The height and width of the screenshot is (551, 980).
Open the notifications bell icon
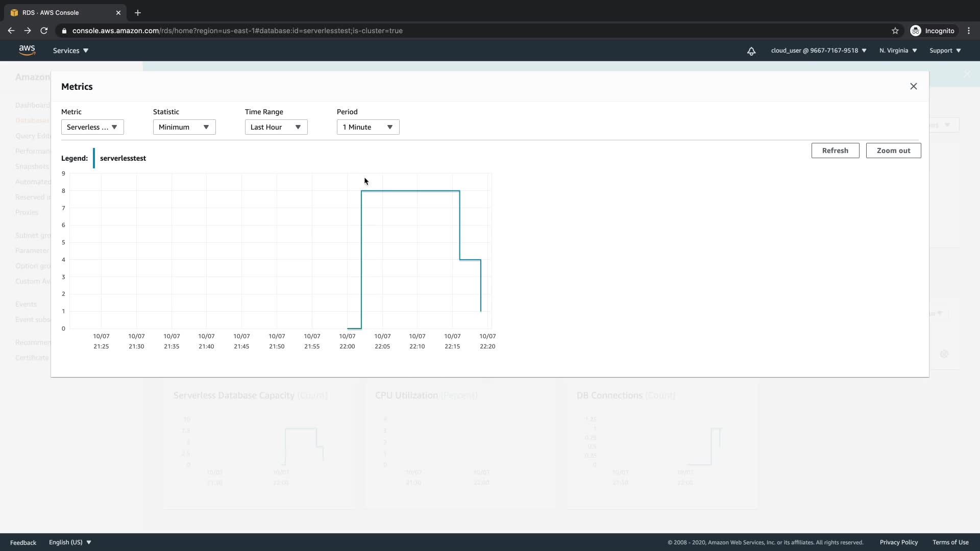[751, 51]
